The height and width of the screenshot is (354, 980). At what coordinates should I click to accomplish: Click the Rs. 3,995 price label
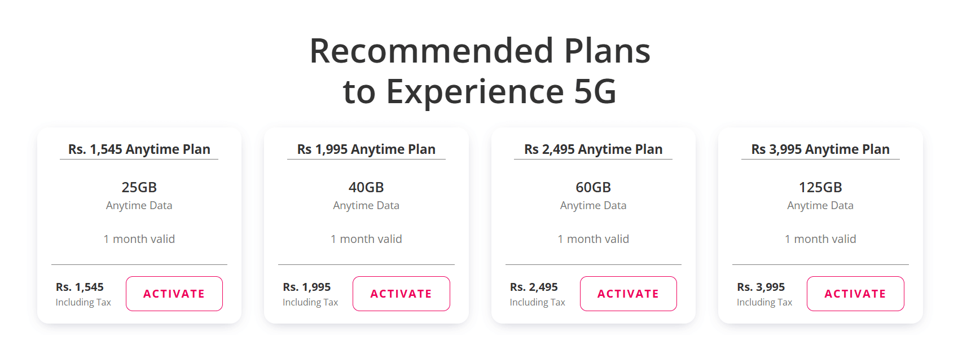click(761, 287)
